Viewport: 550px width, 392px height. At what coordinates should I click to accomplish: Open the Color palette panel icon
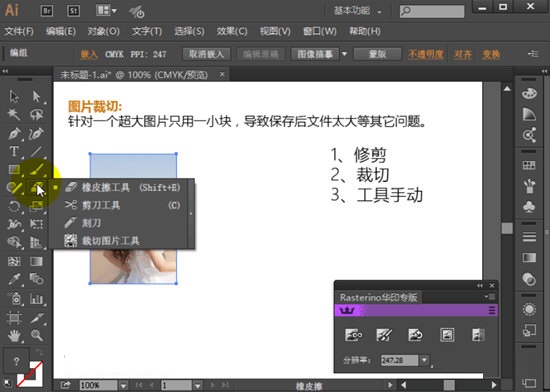(x=529, y=94)
